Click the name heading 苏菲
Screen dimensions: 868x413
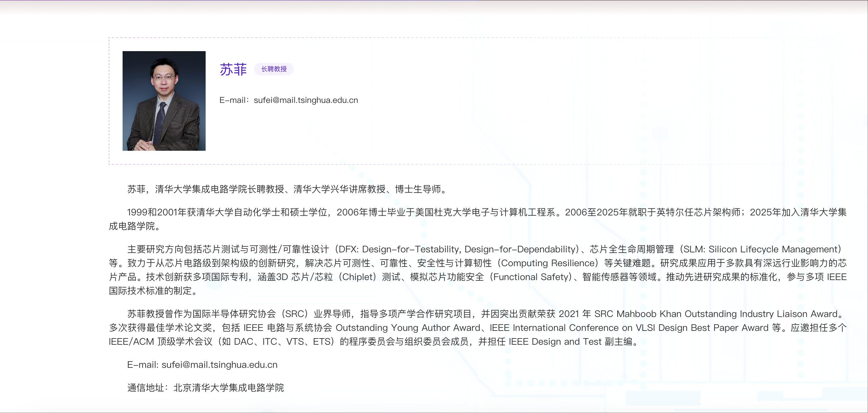point(233,70)
